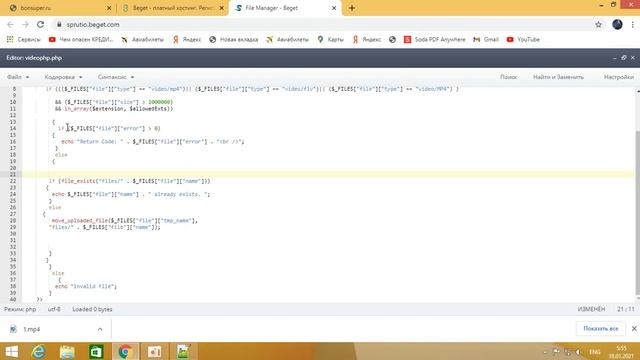
Task: Minimize the videophp.php editor panel
Action: coord(615,58)
